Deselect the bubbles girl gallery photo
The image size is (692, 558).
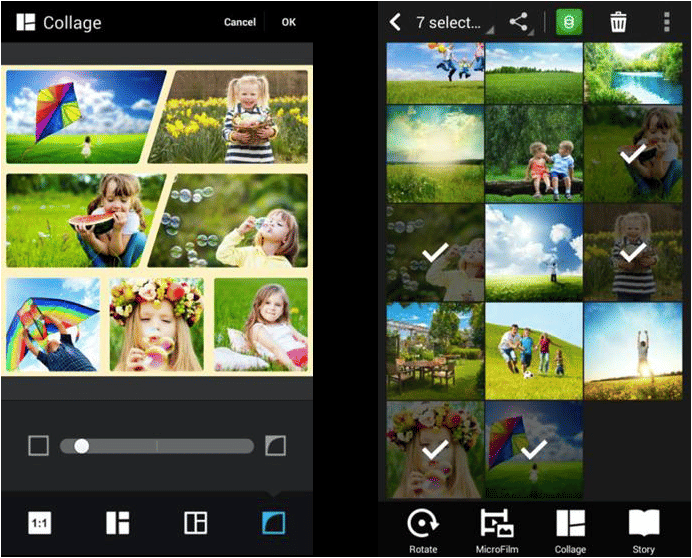tap(435, 253)
